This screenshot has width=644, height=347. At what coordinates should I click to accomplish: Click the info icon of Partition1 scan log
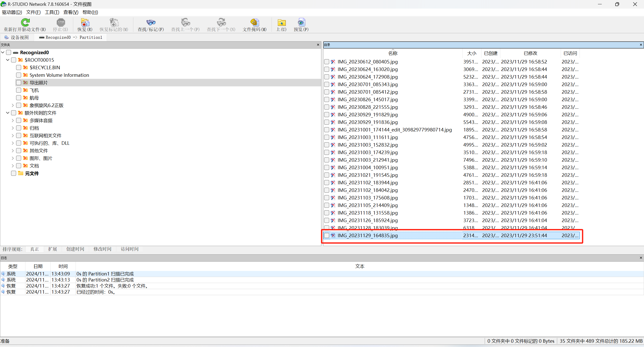[x=3, y=274]
